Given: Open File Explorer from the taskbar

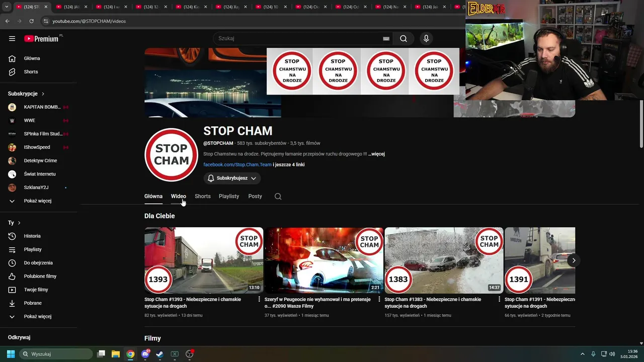Looking at the screenshot, I should tap(116, 354).
